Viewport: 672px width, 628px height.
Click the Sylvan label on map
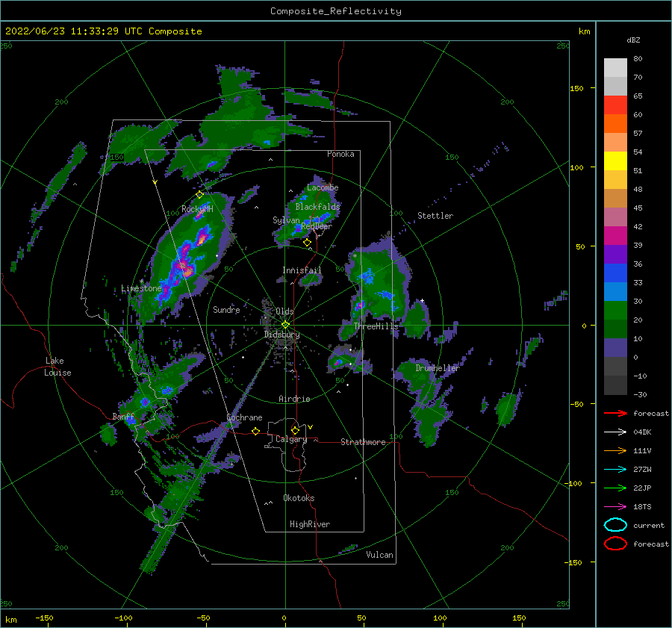pos(286,220)
